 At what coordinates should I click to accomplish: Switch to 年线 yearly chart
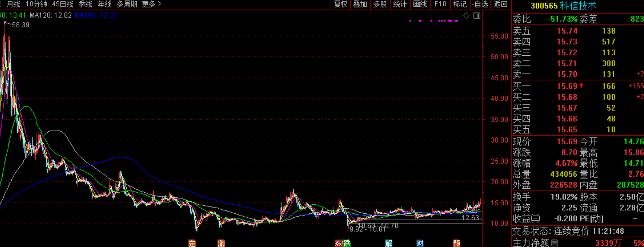pos(105,4)
